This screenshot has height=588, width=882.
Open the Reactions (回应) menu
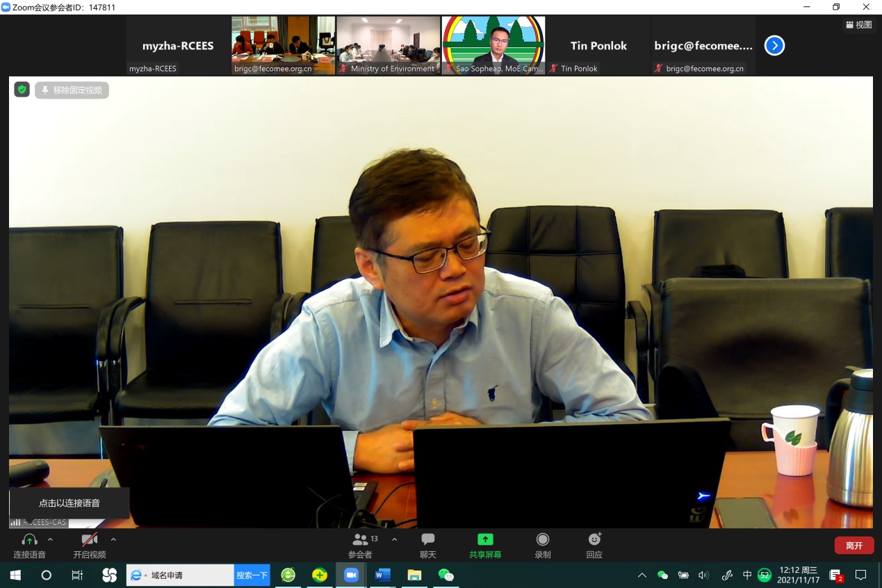(x=594, y=546)
